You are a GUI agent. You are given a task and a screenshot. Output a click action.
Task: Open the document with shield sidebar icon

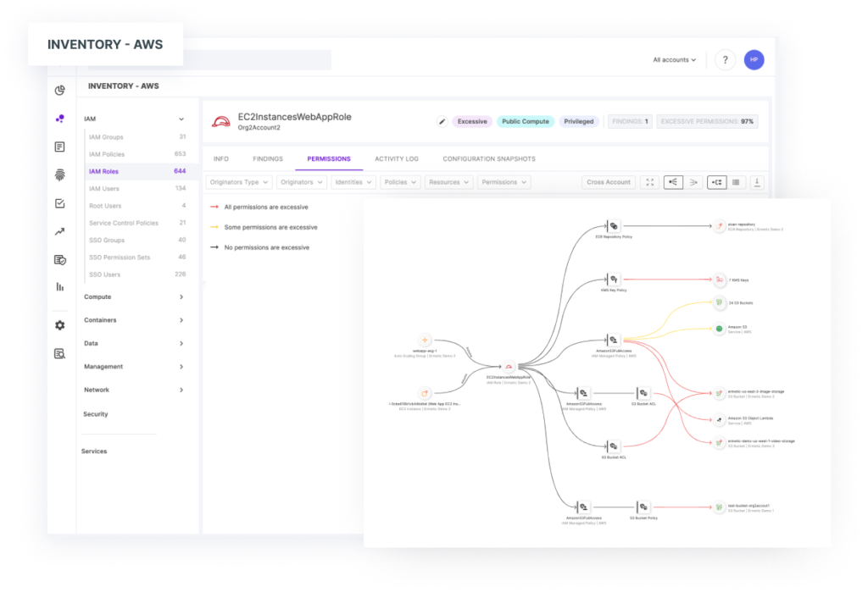tap(60, 259)
